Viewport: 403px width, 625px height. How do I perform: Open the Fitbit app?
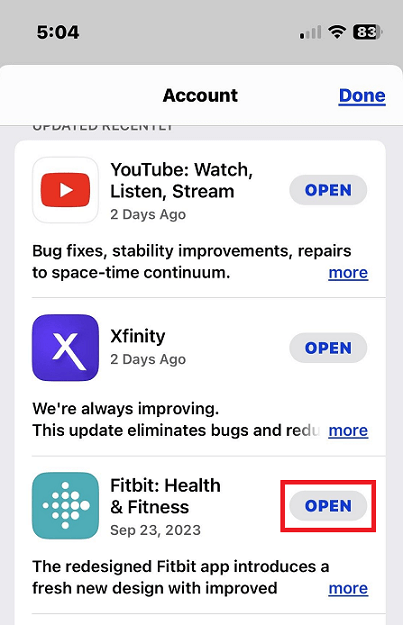tap(328, 506)
